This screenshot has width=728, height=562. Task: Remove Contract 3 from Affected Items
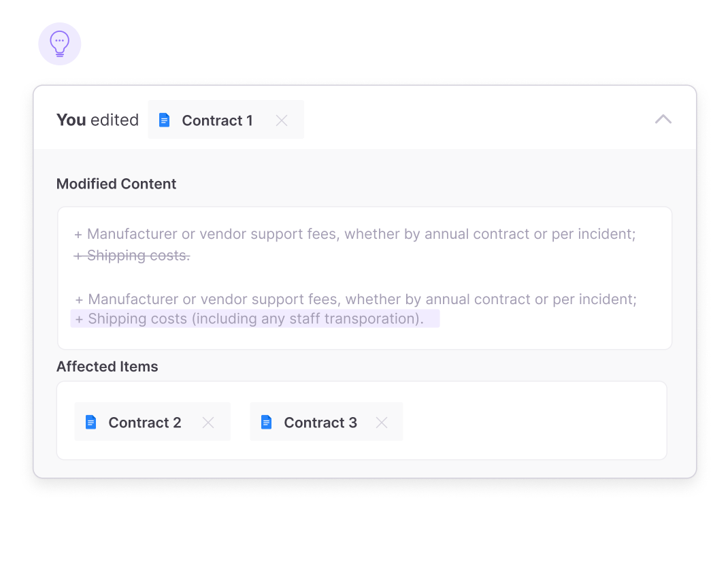(x=382, y=423)
